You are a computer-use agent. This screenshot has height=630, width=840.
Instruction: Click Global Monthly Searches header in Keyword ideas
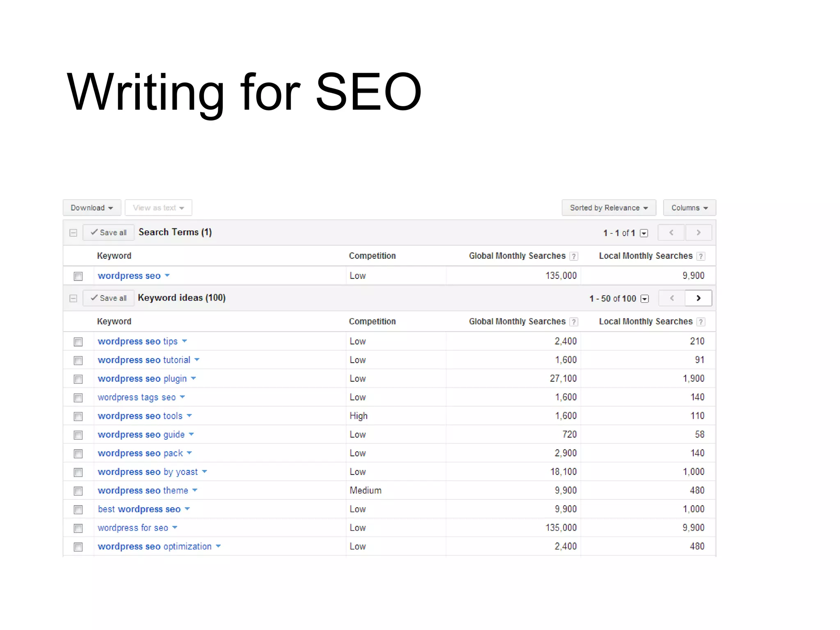[x=517, y=322]
